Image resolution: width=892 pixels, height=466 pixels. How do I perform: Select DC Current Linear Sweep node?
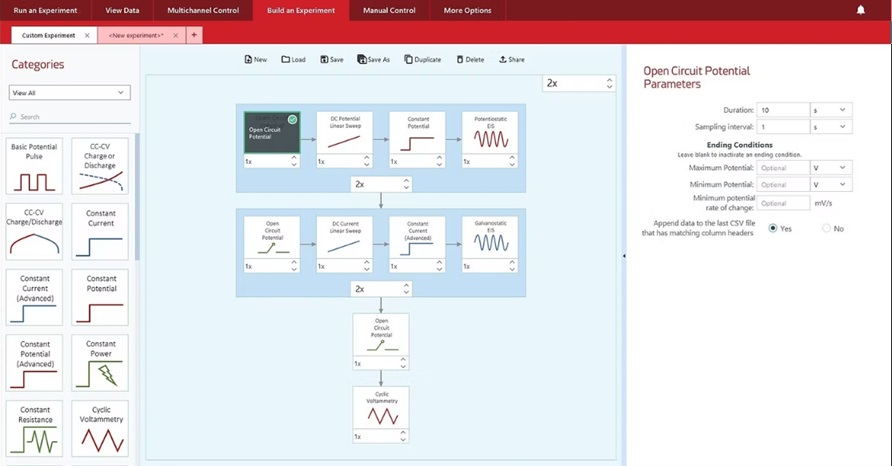click(345, 237)
